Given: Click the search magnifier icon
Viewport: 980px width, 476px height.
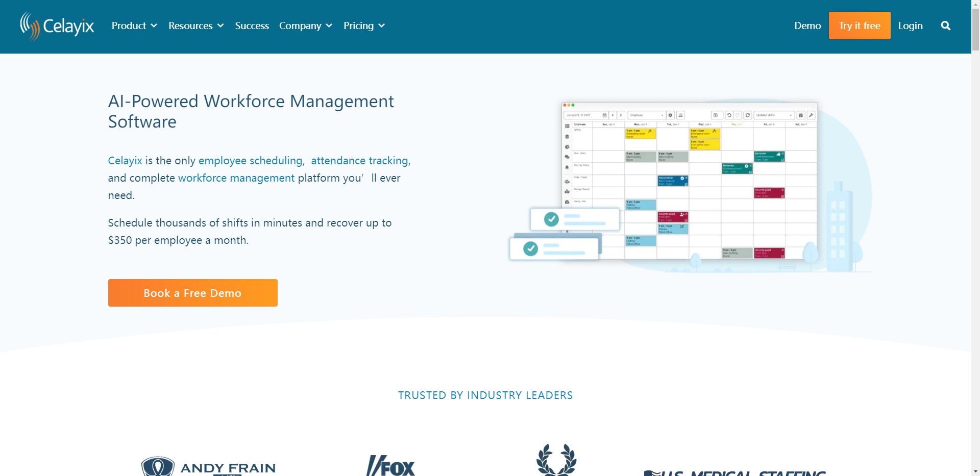Looking at the screenshot, I should click(x=945, y=26).
